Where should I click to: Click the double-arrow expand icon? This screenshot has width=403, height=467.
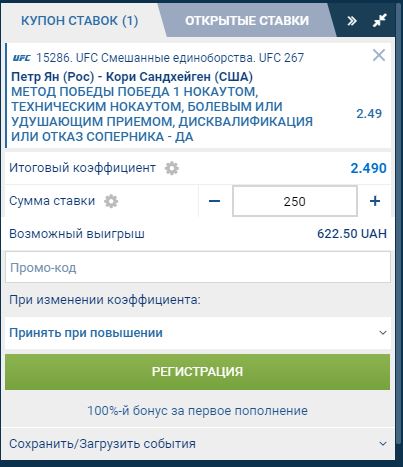pos(352,21)
